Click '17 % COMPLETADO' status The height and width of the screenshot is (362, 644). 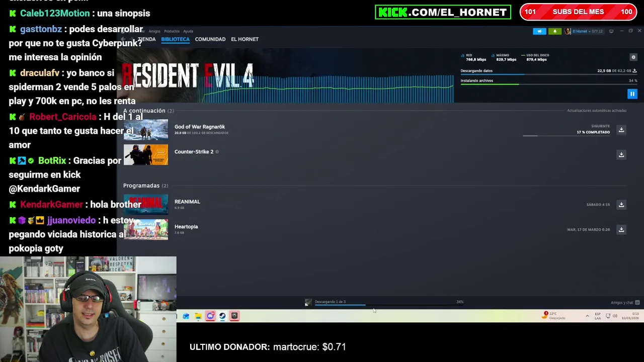click(593, 132)
